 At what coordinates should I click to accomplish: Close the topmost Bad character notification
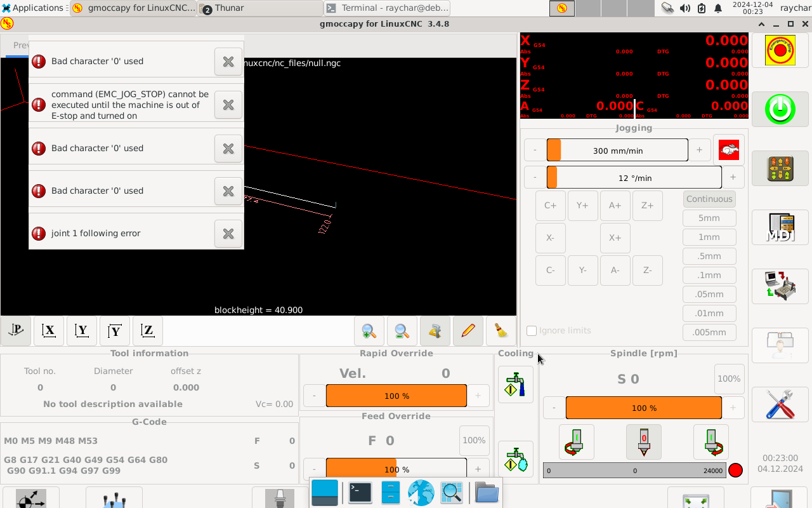point(228,62)
